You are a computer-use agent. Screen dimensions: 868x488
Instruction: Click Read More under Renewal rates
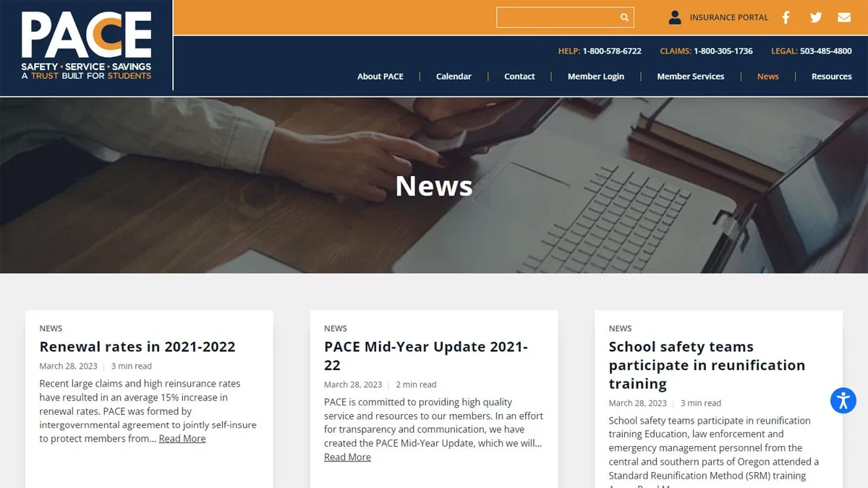click(182, 439)
